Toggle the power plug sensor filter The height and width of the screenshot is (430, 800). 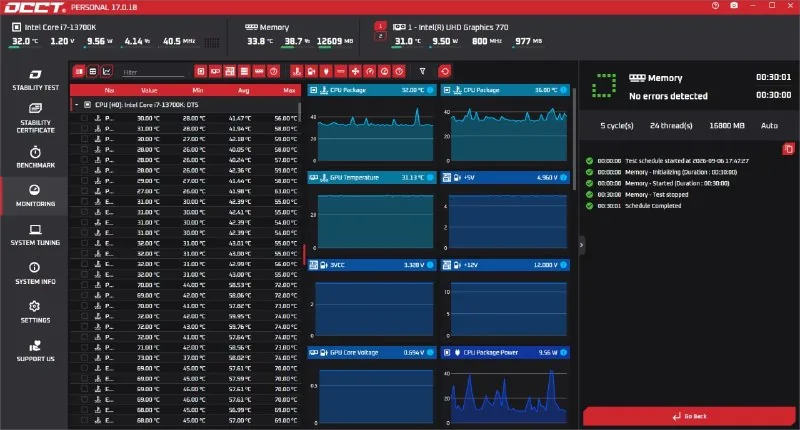tap(326, 71)
